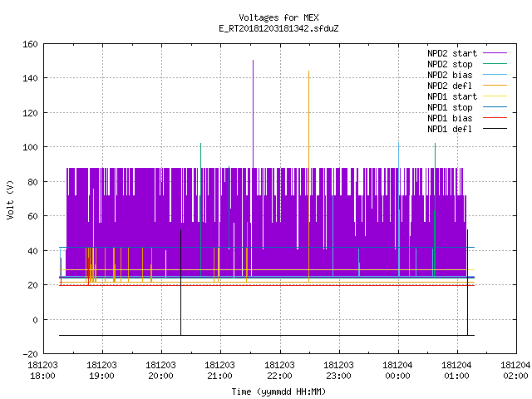Click the NPD1 defl black legend line
The image size is (532, 399).
(495, 129)
